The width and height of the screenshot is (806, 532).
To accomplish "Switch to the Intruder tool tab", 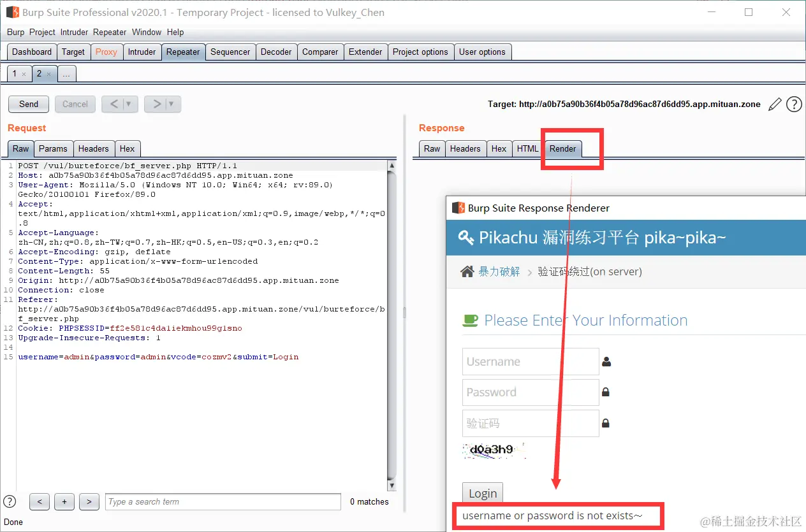I will coord(142,52).
